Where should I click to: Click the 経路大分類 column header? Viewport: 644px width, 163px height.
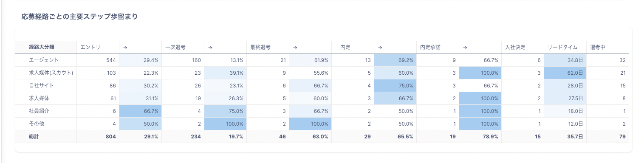tap(41, 48)
